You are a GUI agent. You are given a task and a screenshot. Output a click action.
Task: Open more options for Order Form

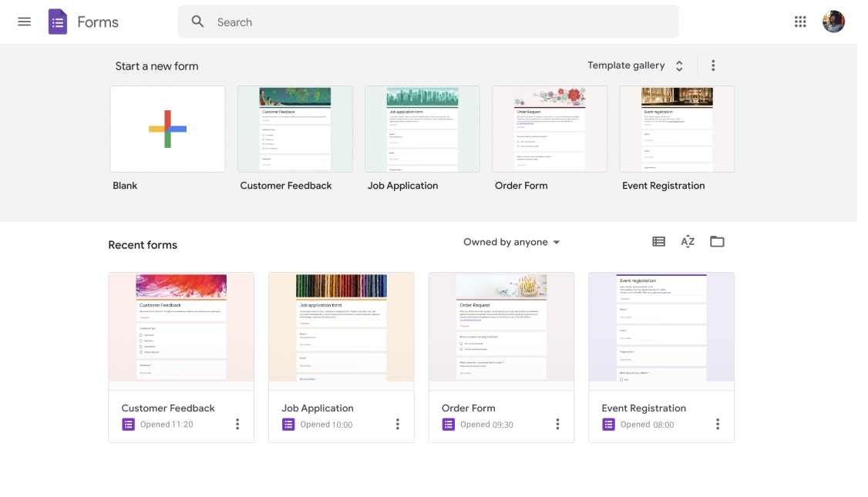(557, 424)
